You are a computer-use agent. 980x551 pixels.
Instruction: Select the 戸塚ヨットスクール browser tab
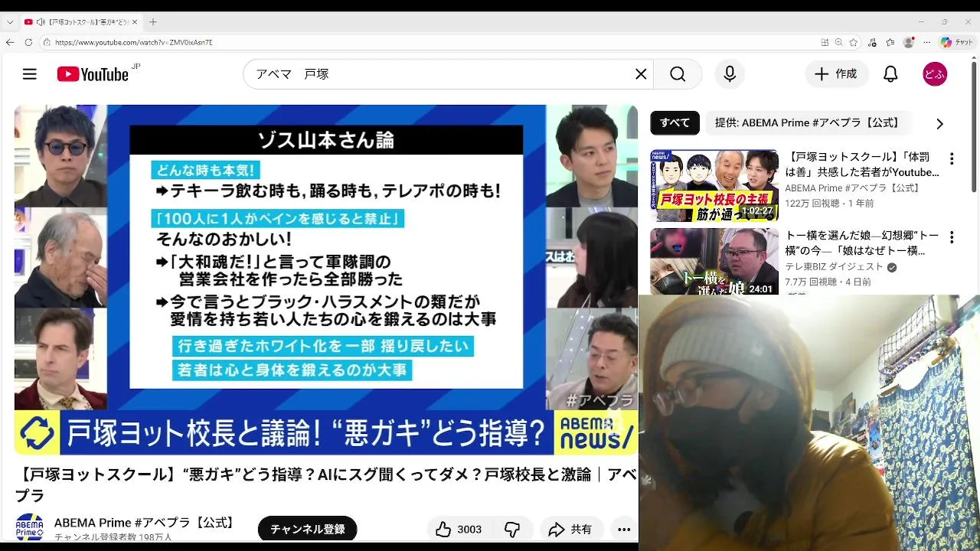[x=80, y=22]
